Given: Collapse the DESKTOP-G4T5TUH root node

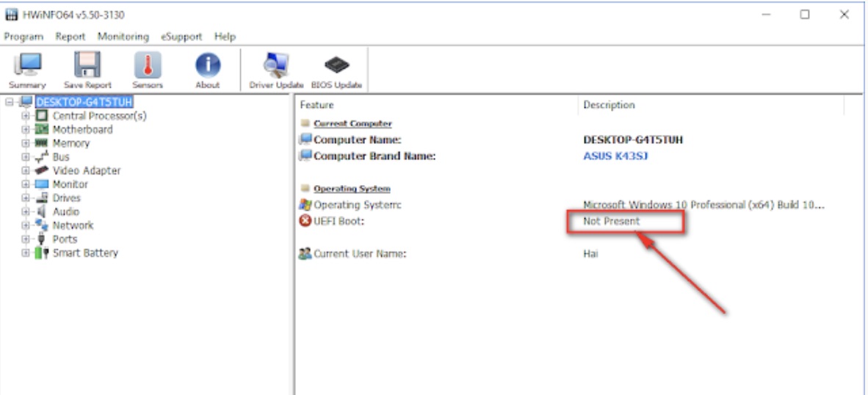Looking at the screenshot, I should 9,102.
